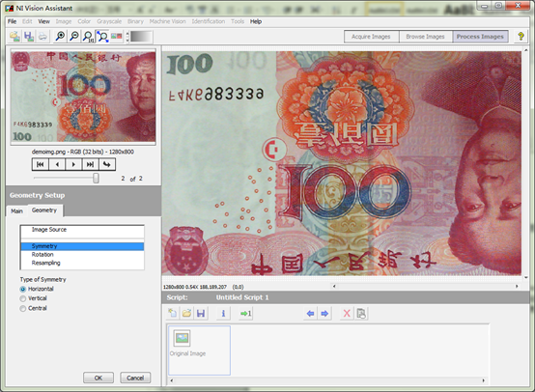
Task: Open the View menu
Action: (44, 21)
